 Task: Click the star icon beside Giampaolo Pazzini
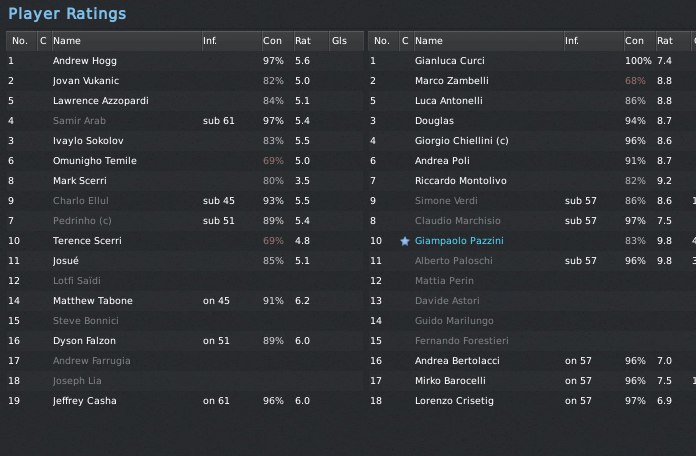405,241
